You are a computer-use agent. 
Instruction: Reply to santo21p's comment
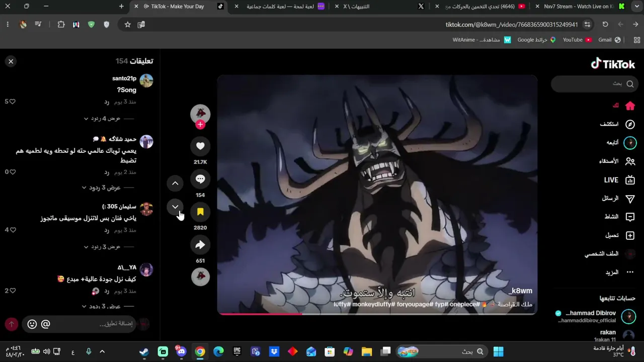[107, 102]
